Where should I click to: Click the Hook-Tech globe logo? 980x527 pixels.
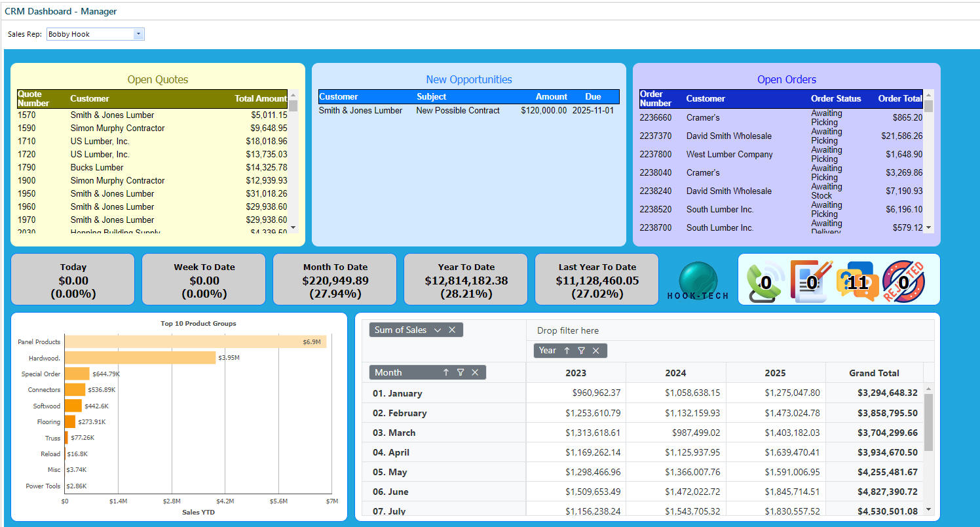pyautogui.click(x=698, y=281)
